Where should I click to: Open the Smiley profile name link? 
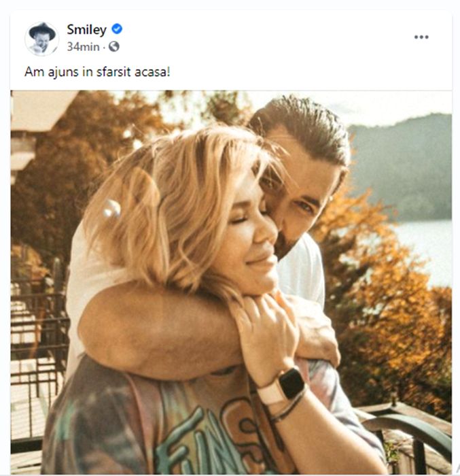pyautogui.click(x=86, y=29)
